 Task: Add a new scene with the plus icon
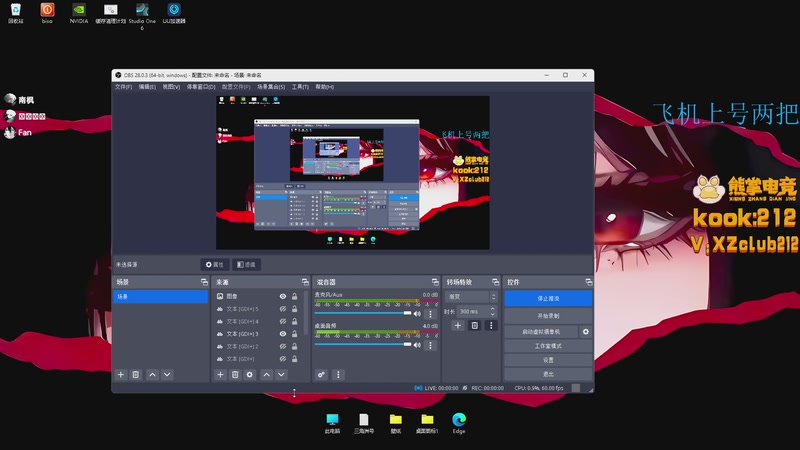121,374
